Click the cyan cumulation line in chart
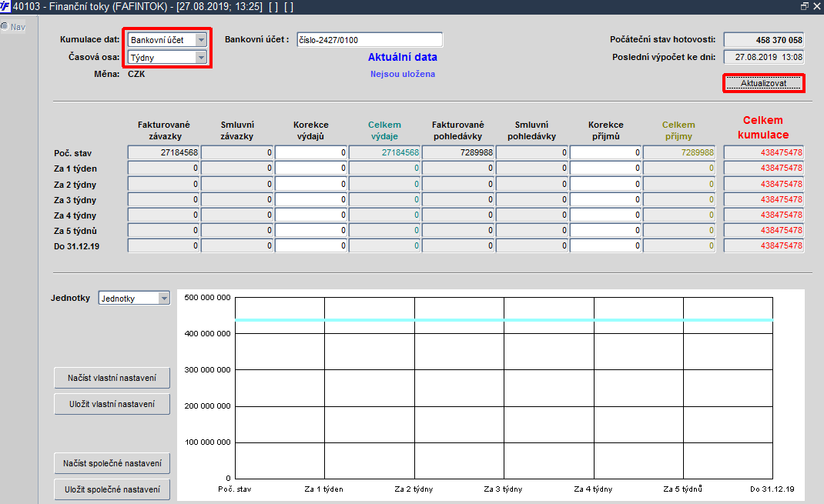The width and height of the screenshot is (824, 504). 504,320
